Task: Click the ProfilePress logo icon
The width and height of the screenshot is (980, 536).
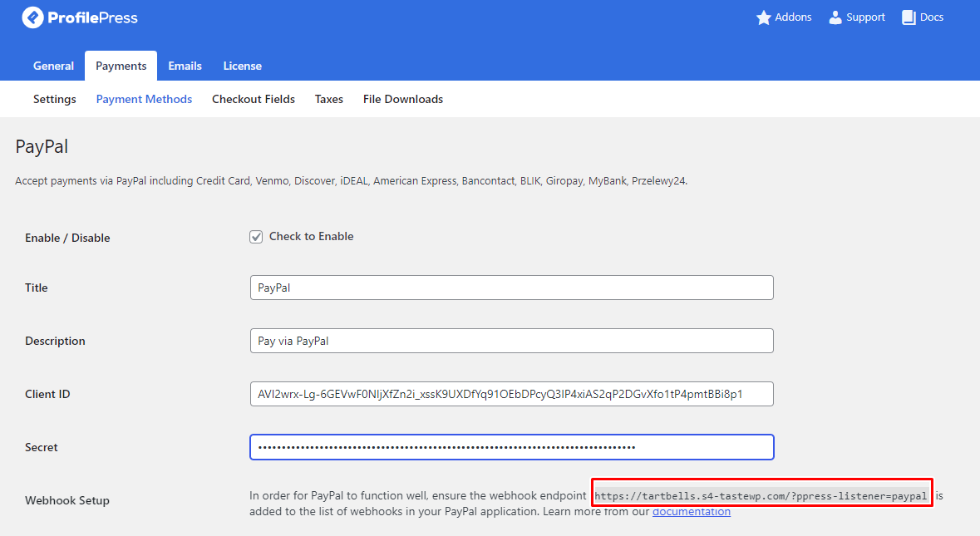Action: 33,17
